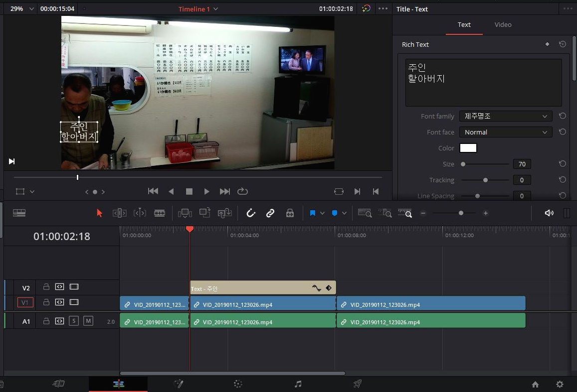Switch to the Video inspector tab
Screen dimensions: 577x392
(503, 24)
